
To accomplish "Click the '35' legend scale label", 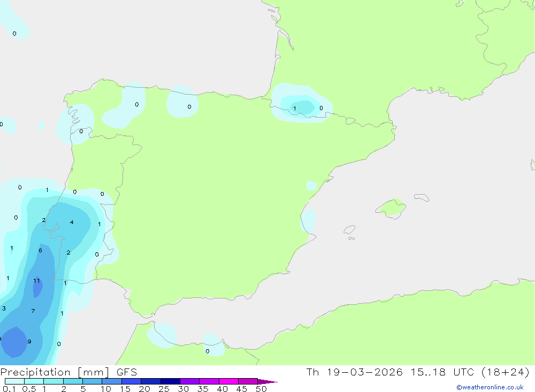I will [x=203, y=389].
